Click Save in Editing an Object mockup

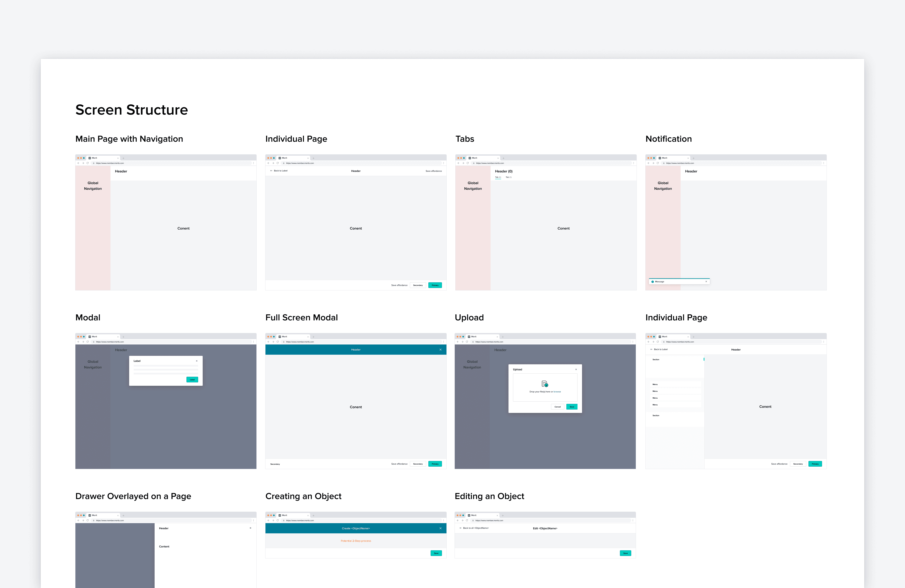pyautogui.click(x=625, y=553)
